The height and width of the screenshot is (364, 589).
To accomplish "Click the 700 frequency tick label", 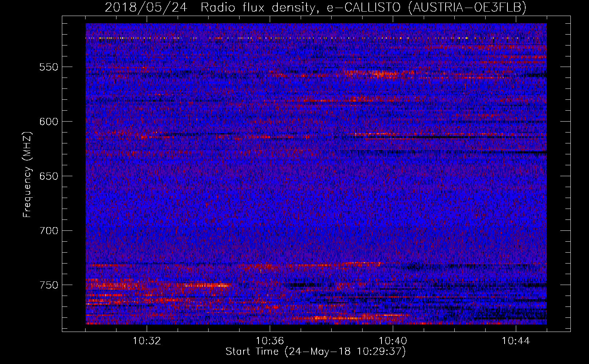I will click(x=49, y=231).
